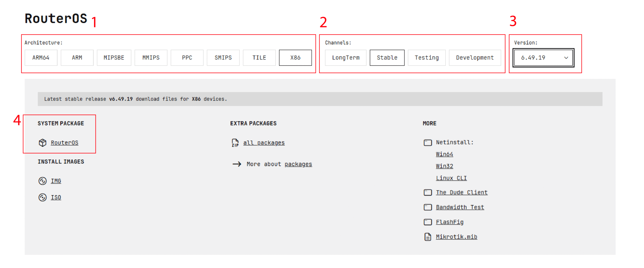Download Netinstall Win64
Image resolution: width=644 pixels, height=268 pixels.
point(444,154)
